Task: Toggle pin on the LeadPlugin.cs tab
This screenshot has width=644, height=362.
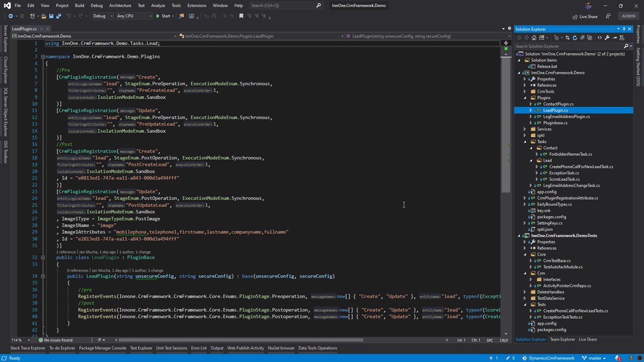Action: pos(42,29)
